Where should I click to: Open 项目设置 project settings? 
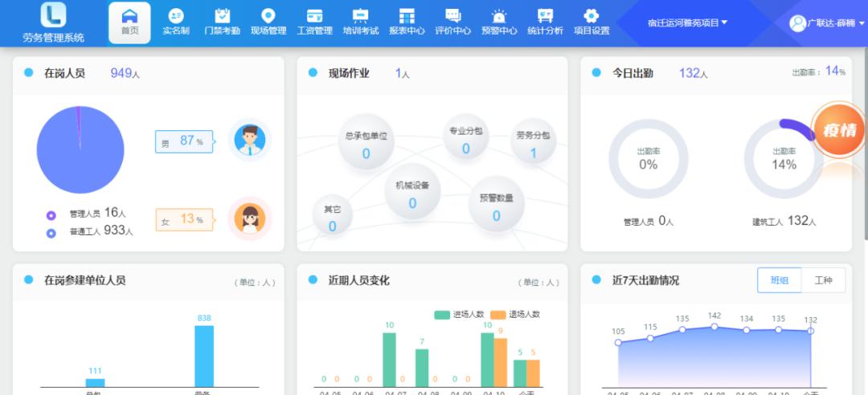tap(592, 22)
